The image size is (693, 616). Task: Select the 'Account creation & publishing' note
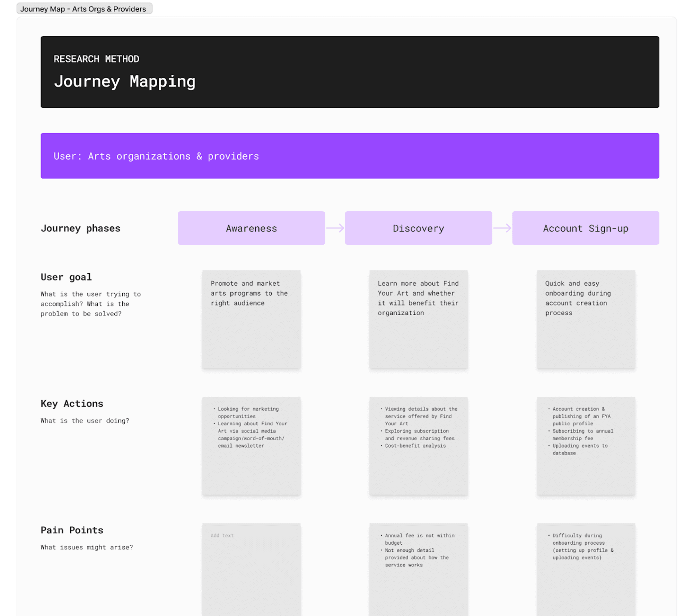point(586,446)
